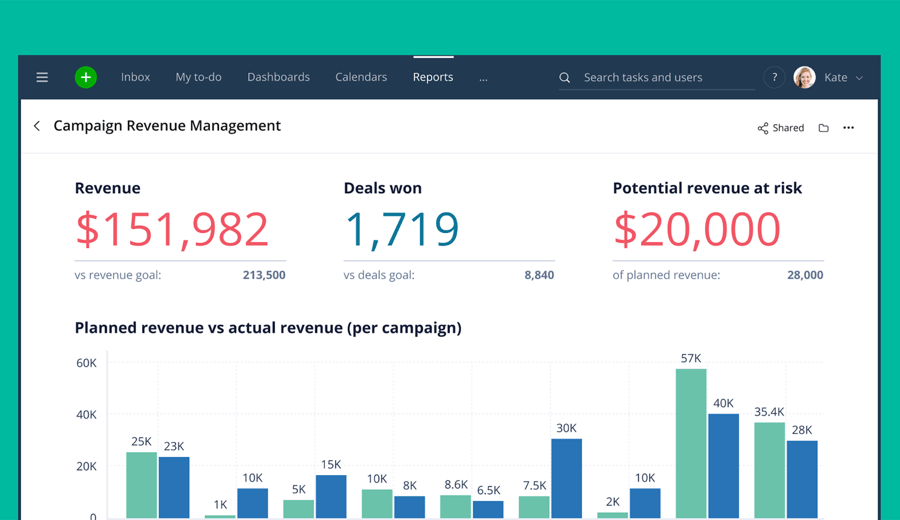This screenshot has height=520, width=900.
Task: Click the $151,982 revenue figure
Action: click(172, 229)
